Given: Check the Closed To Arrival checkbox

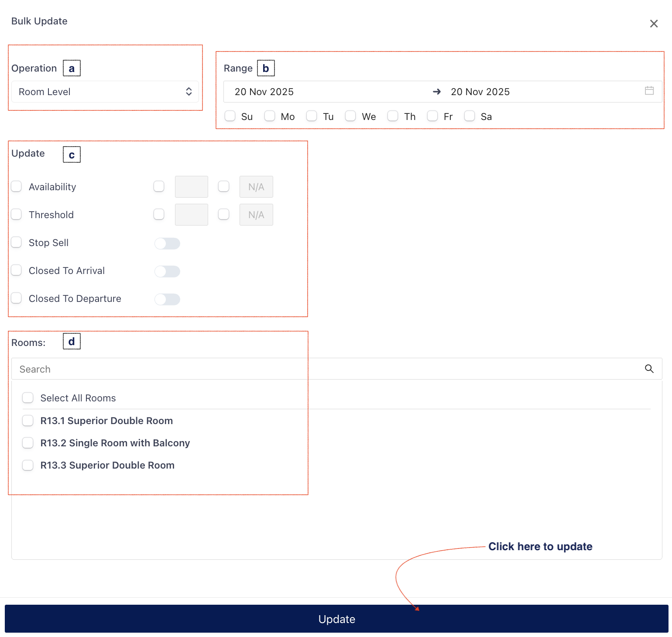Looking at the screenshot, I should coord(17,271).
